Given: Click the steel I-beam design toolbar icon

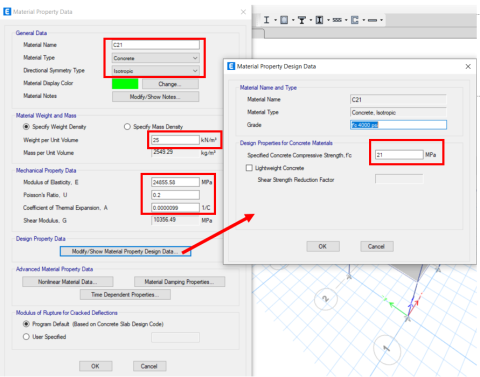Looking at the screenshot, I should [x=266, y=20].
